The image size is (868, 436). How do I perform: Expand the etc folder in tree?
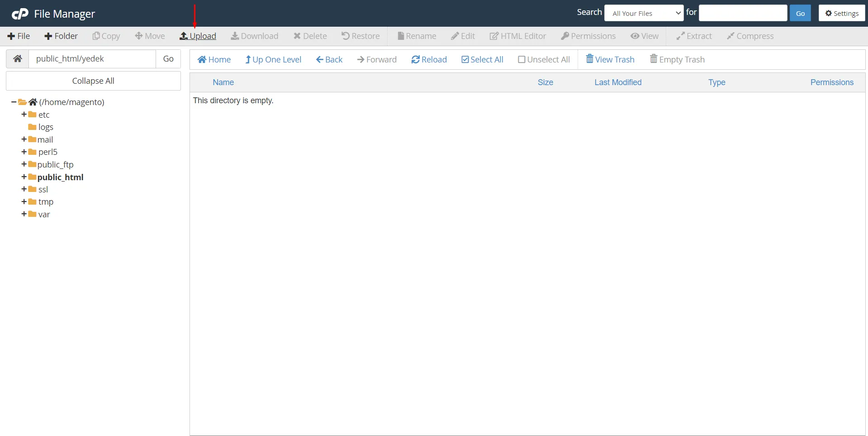pyautogui.click(x=24, y=115)
